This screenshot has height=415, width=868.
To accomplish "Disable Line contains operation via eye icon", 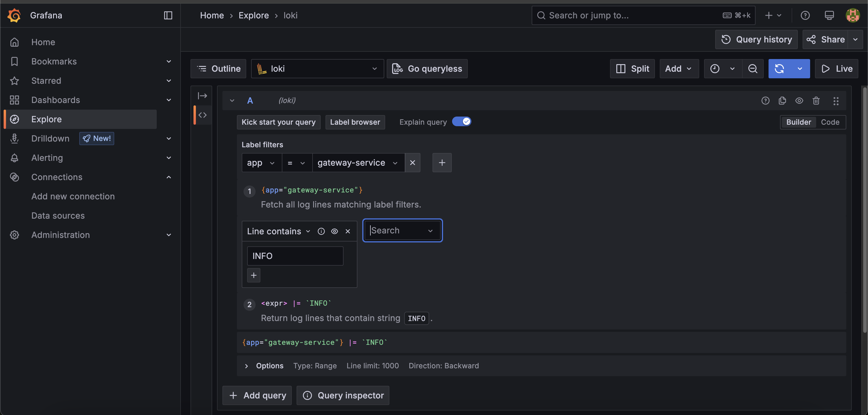I will 334,231.
